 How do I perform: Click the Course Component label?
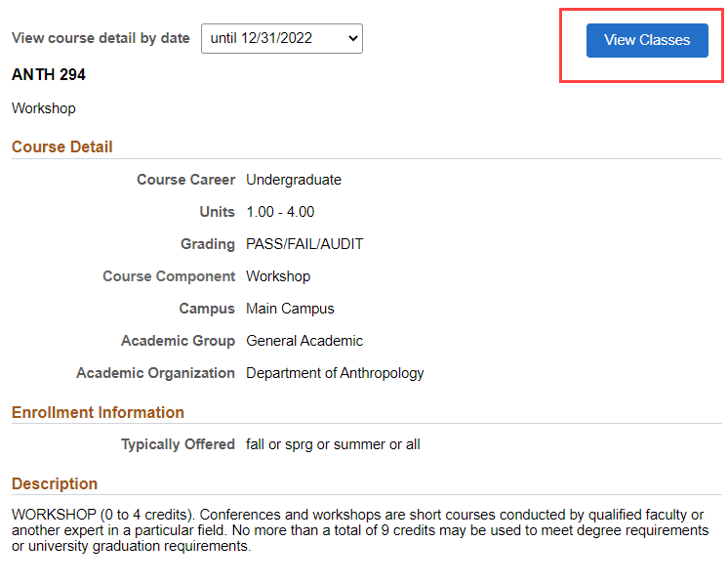[x=169, y=276]
